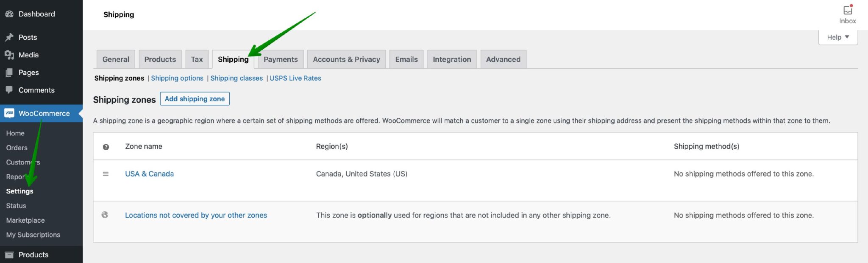Screen dimensions: 868x263
Task: Click the drag handle beside USA & Canada zone
Action: 106,173
